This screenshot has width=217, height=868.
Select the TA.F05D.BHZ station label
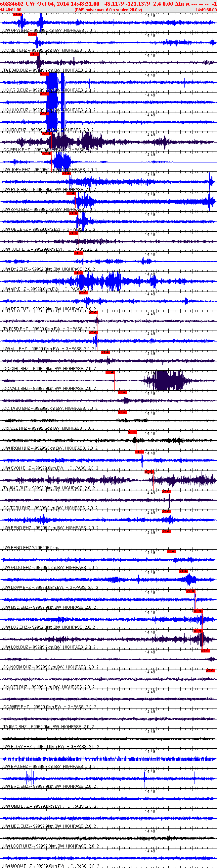click(x=50, y=329)
